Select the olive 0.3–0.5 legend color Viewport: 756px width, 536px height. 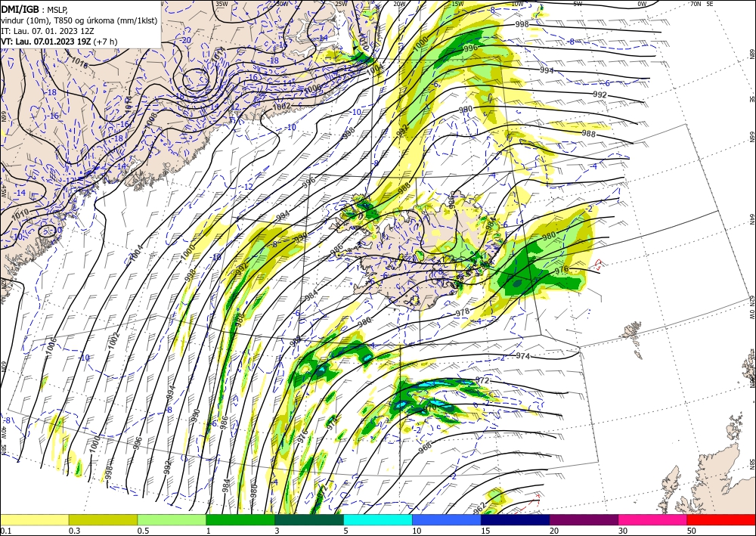pos(103,519)
